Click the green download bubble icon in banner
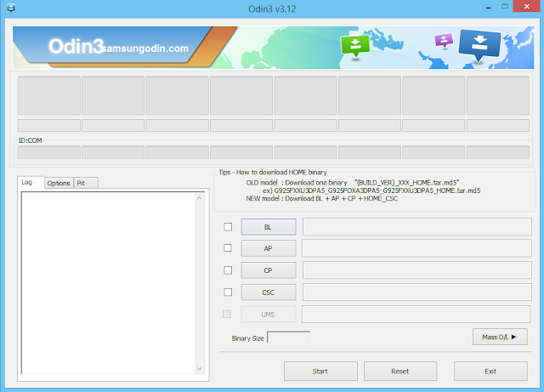The height and width of the screenshot is (392, 544). 355,46
